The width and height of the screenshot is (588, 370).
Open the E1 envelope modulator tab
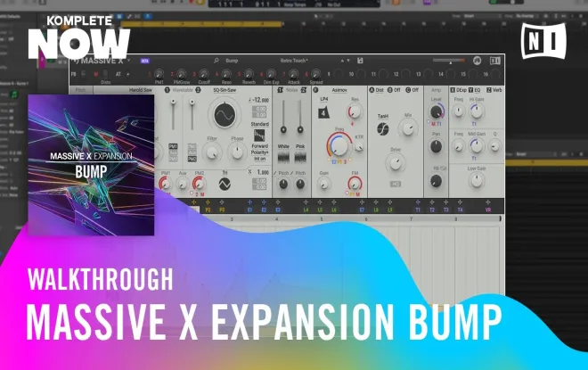pos(249,210)
